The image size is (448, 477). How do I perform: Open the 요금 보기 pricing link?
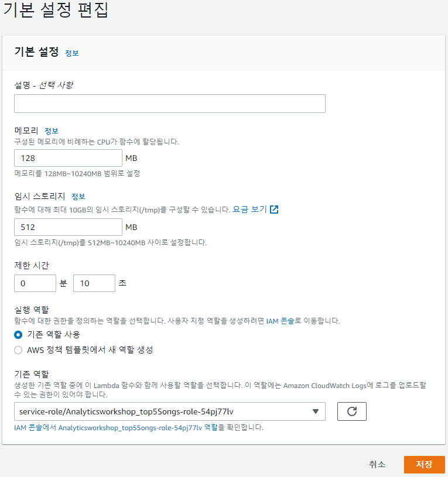250,210
